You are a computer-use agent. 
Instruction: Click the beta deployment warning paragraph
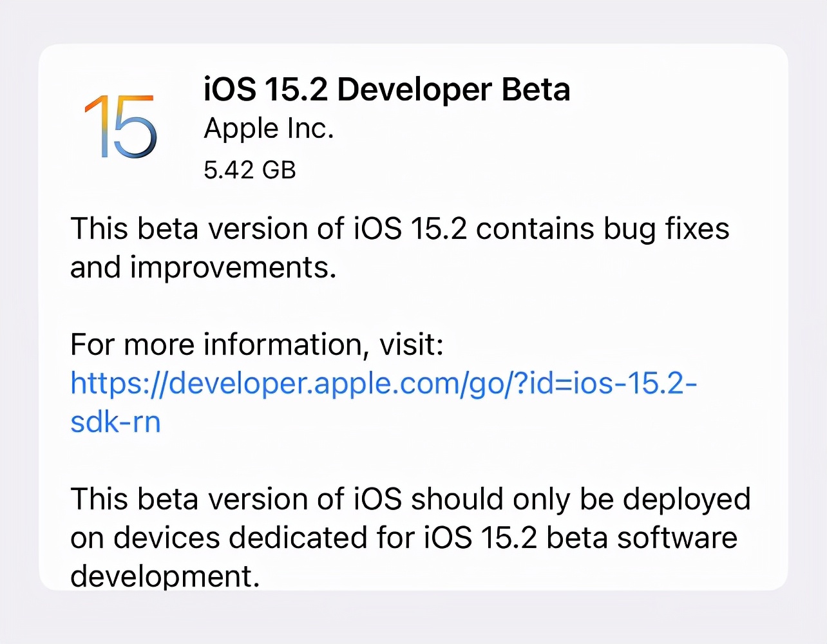pyautogui.click(x=410, y=537)
